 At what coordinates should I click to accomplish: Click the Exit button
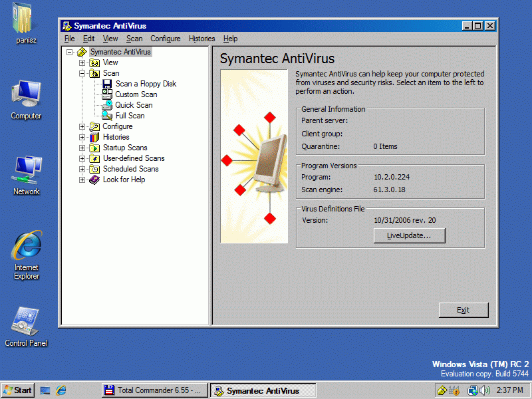click(x=464, y=310)
